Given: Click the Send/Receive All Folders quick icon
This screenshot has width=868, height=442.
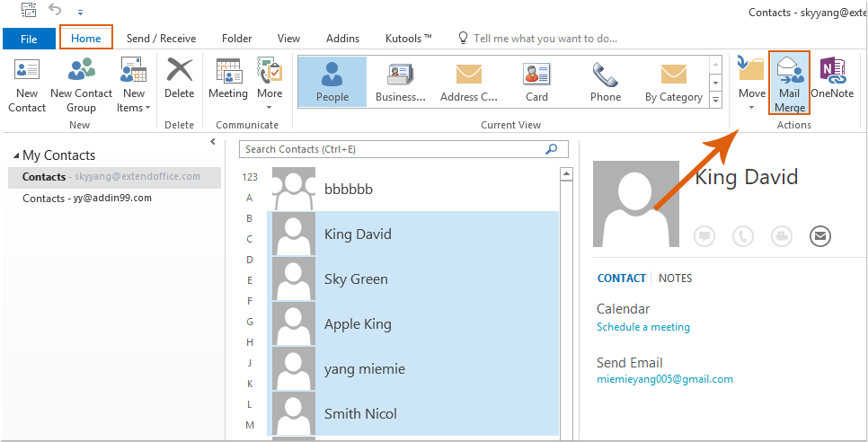Looking at the screenshot, I should (28, 9).
